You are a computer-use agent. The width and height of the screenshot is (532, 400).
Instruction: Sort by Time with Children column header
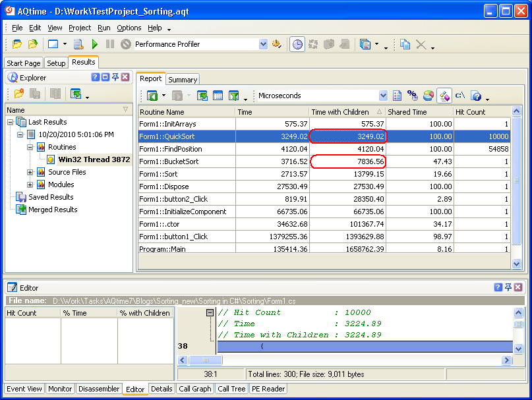(347, 112)
